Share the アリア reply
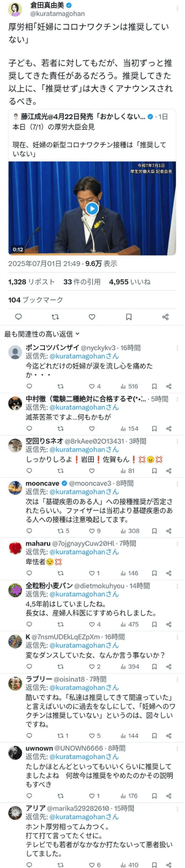 (169, 862)
